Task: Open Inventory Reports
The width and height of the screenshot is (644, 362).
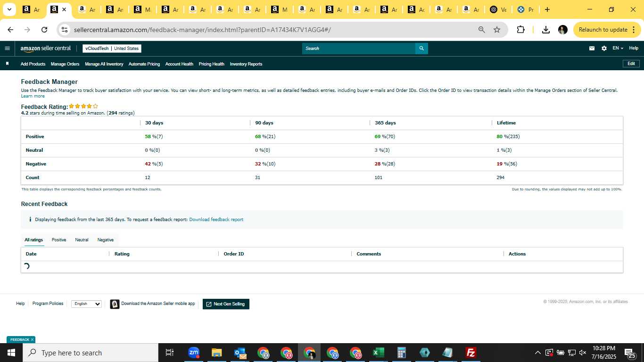Action: [246, 64]
